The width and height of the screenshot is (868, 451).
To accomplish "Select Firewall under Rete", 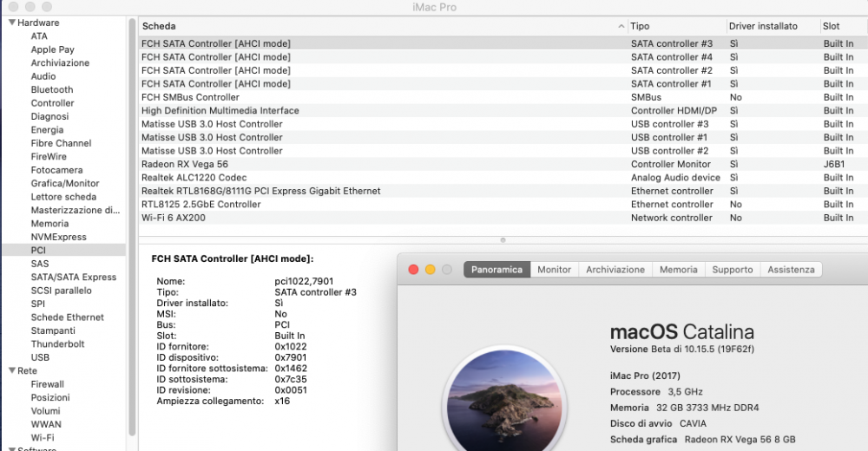I will tap(47, 384).
